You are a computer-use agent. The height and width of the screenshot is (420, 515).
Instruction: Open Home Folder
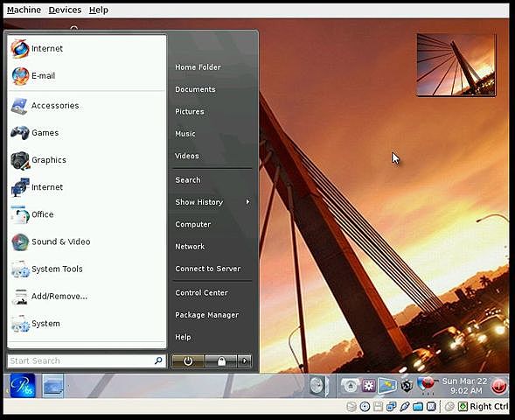coord(198,67)
